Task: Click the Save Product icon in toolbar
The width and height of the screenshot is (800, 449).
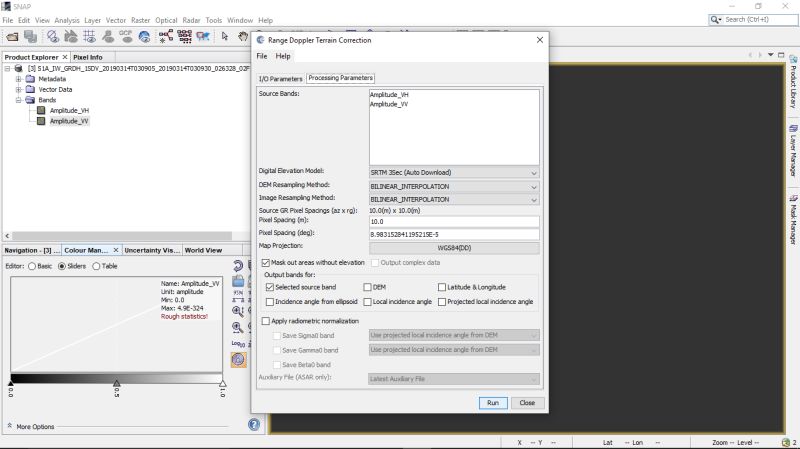Action: [x=31, y=36]
